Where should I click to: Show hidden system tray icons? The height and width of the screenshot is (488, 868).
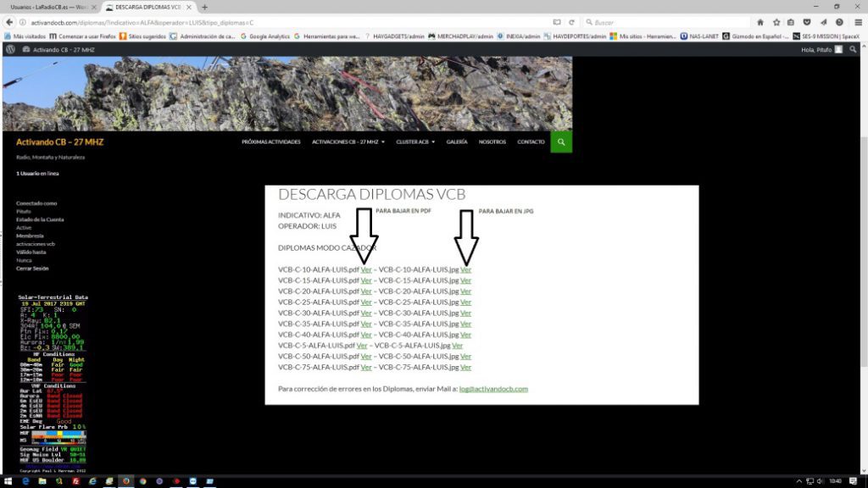tap(798, 481)
